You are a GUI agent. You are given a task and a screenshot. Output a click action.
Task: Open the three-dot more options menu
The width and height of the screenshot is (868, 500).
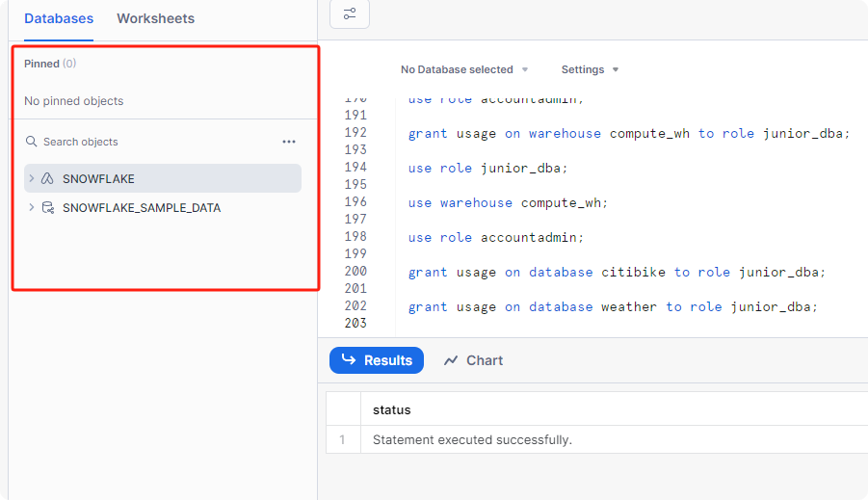coord(289,142)
